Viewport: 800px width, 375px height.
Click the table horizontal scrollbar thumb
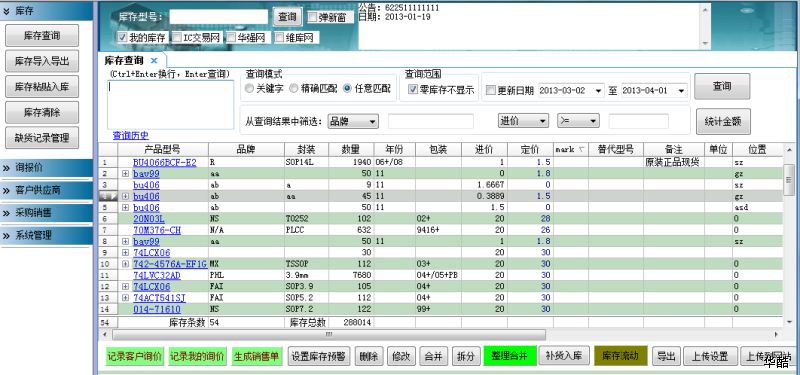[x=329, y=335]
